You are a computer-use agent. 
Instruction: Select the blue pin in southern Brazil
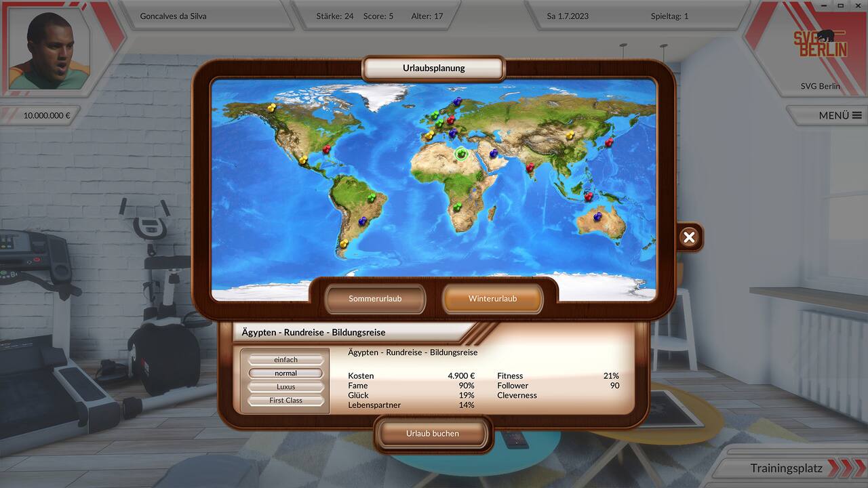(363, 220)
